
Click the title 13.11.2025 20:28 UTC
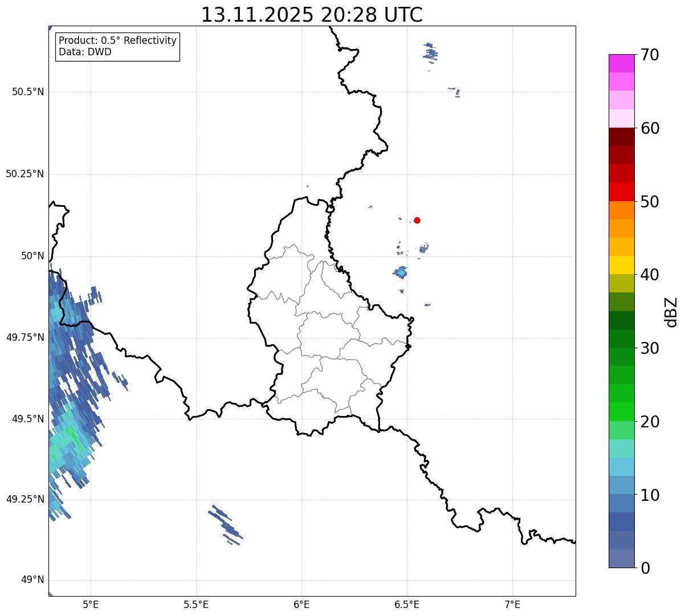coord(312,15)
